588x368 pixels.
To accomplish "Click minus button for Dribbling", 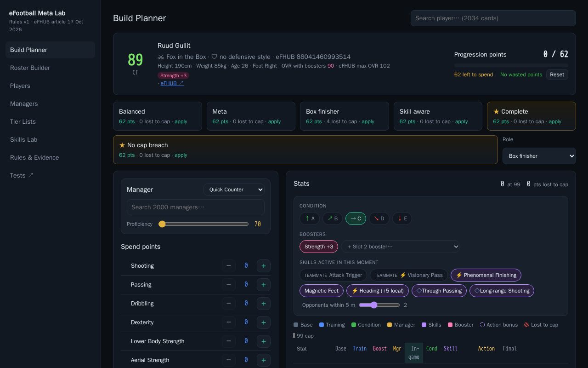I will point(228,304).
